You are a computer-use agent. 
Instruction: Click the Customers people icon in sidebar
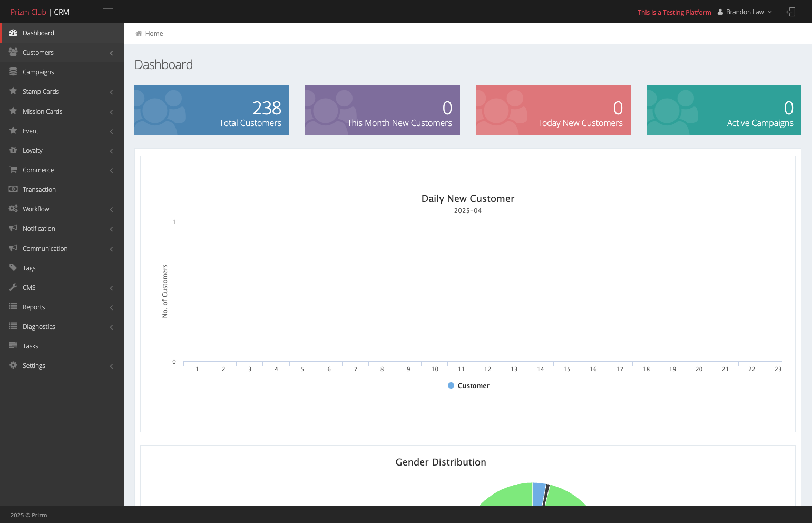13,52
